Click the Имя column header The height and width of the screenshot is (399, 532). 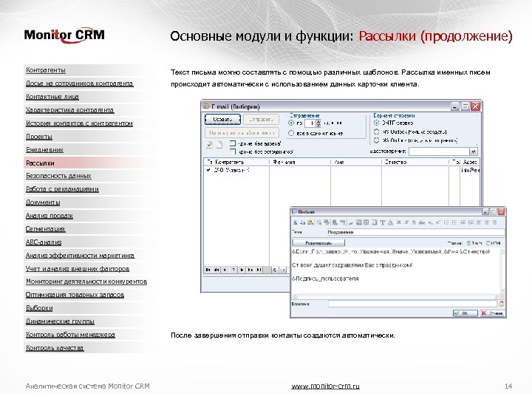(x=356, y=162)
